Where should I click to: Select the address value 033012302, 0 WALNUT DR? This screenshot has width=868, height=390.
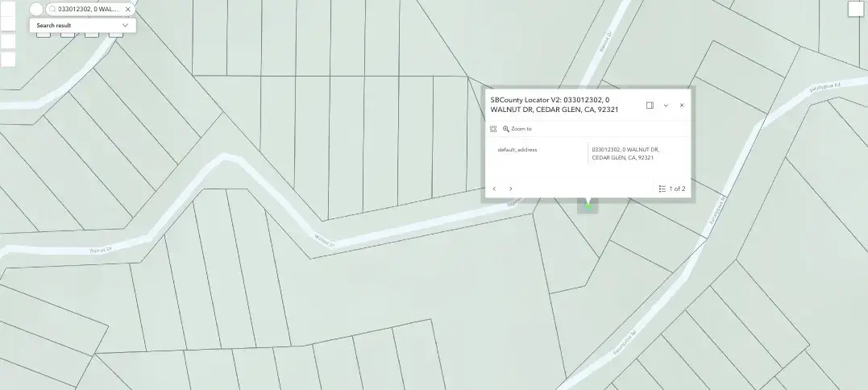click(625, 154)
